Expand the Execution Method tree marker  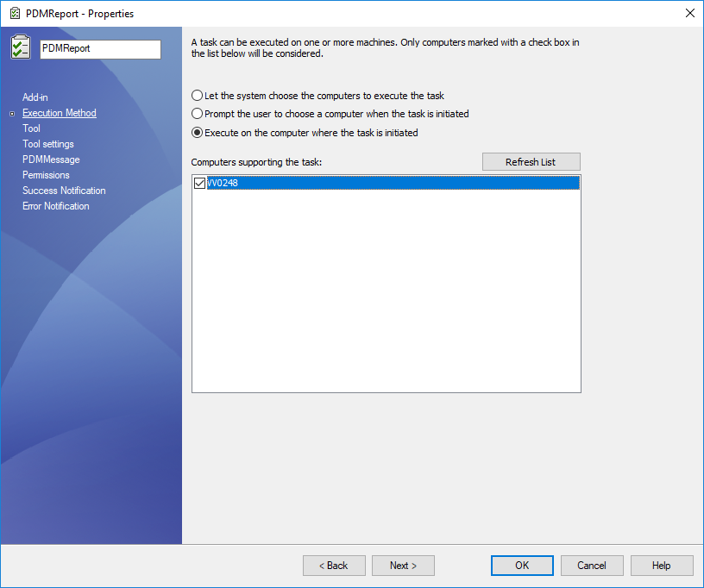pyautogui.click(x=12, y=113)
